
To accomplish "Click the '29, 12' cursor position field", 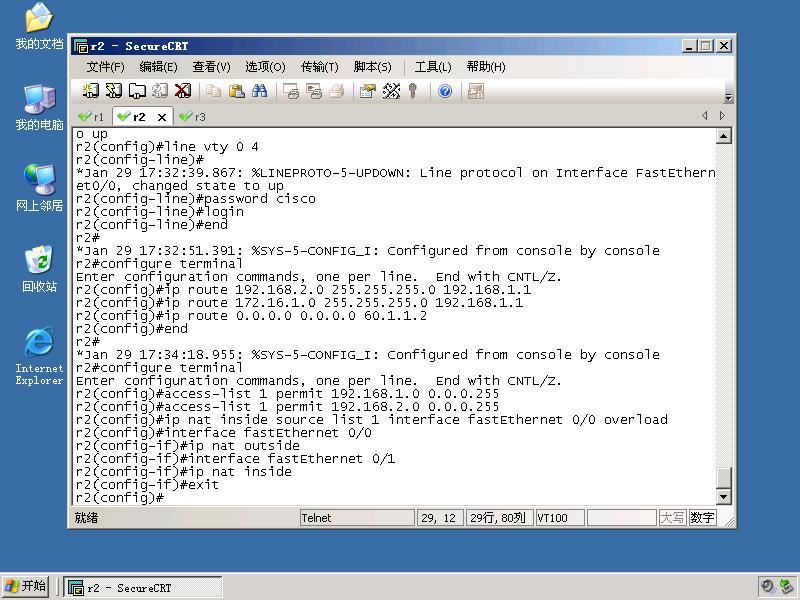I will [439, 518].
